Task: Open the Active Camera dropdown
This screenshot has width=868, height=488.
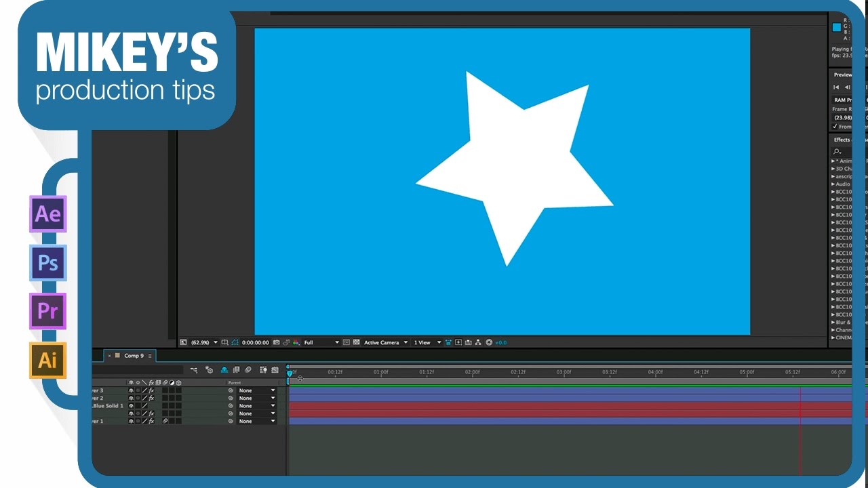Action: pyautogui.click(x=386, y=342)
